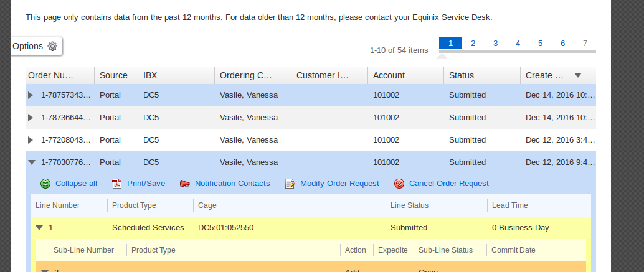Click the red Cancel Order Request icon
This screenshot has width=644, height=272.
coord(399,184)
